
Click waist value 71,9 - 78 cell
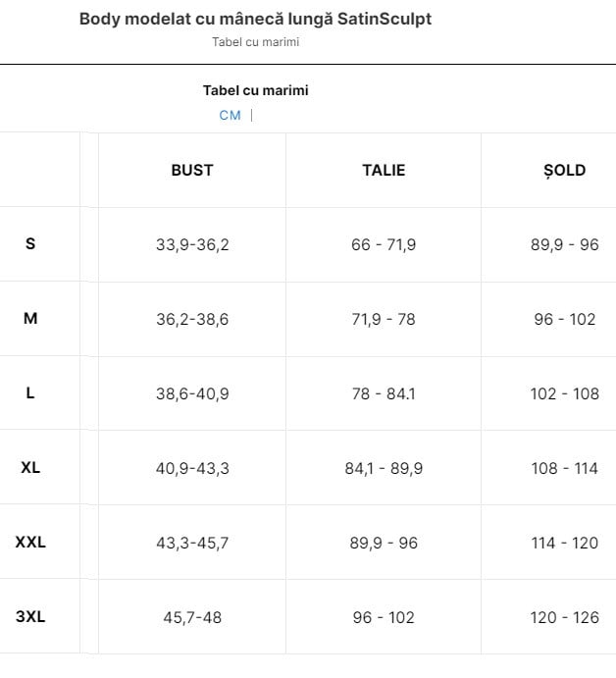coord(384,319)
